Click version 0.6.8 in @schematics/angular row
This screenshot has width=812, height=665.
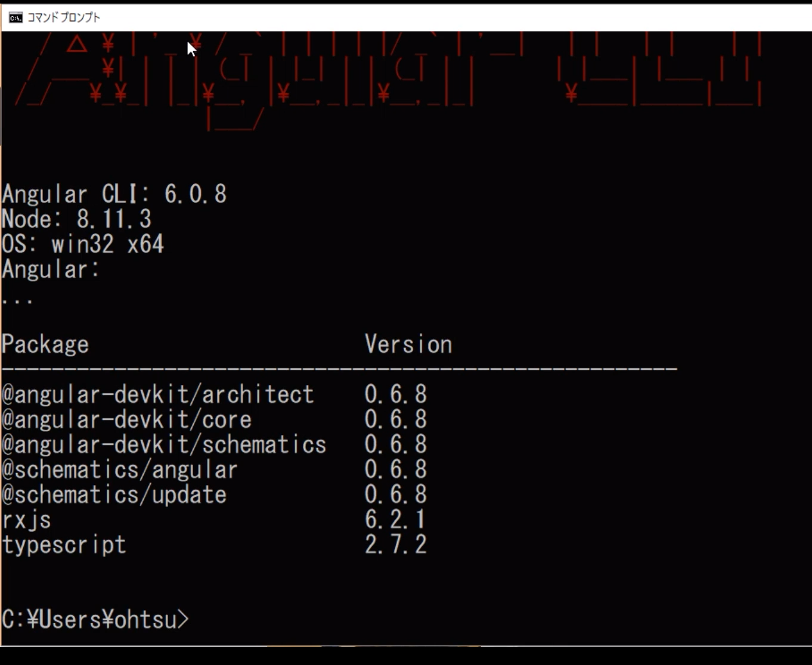point(396,470)
